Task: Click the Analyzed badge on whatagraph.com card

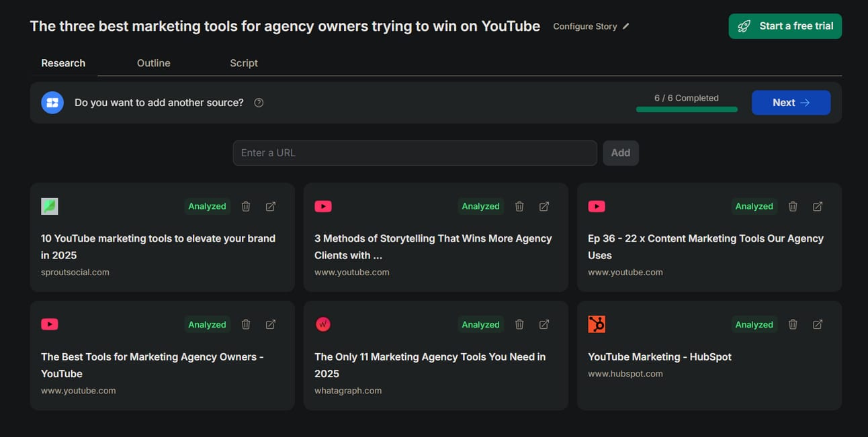Action: click(x=480, y=325)
